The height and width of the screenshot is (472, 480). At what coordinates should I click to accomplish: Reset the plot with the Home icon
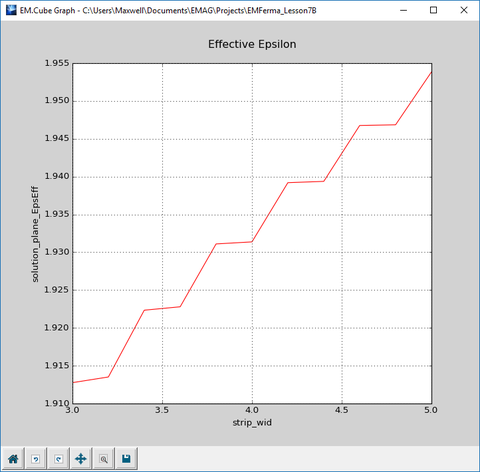point(13,459)
